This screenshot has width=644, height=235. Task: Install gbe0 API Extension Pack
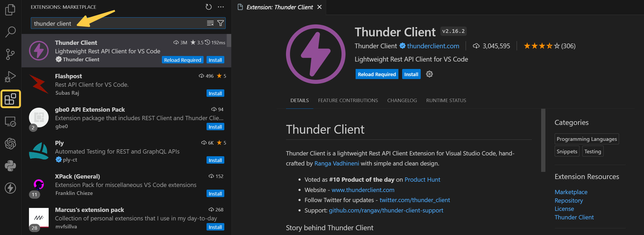pos(215,127)
